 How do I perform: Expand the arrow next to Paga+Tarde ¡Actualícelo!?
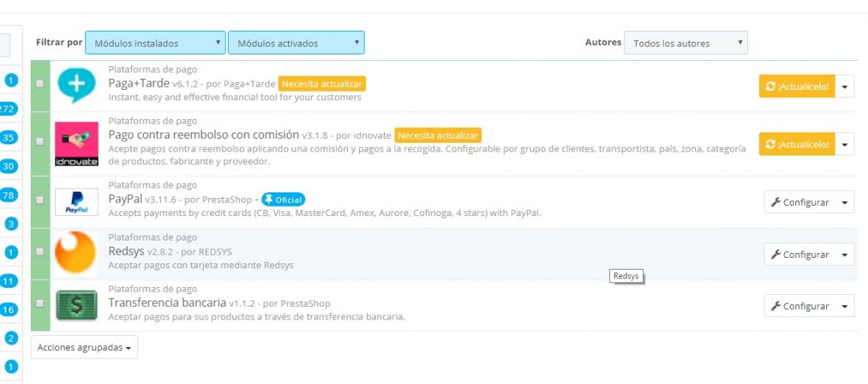(845, 86)
